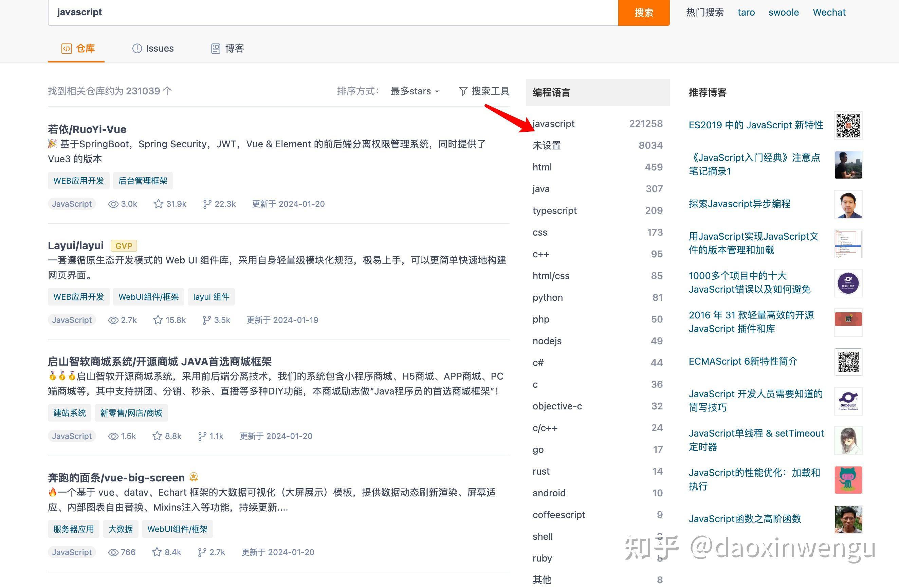Click the layui 组件 tag
This screenshot has height=588, width=899.
pyautogui.click(x=211, y=297)
